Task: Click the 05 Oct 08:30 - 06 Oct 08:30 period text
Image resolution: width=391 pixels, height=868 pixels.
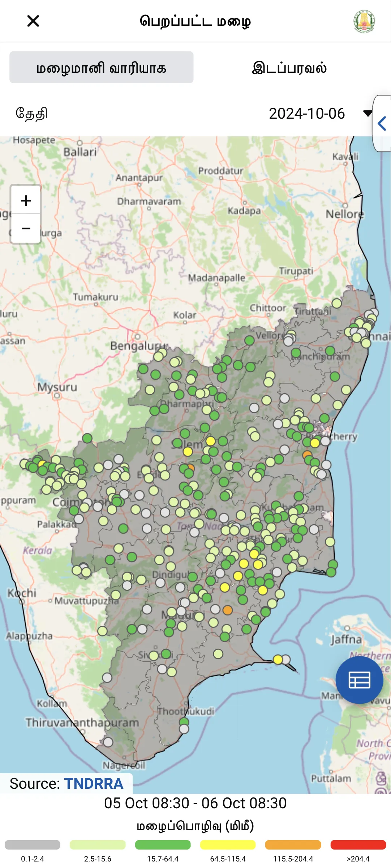Action: click(x=195, y=803)
